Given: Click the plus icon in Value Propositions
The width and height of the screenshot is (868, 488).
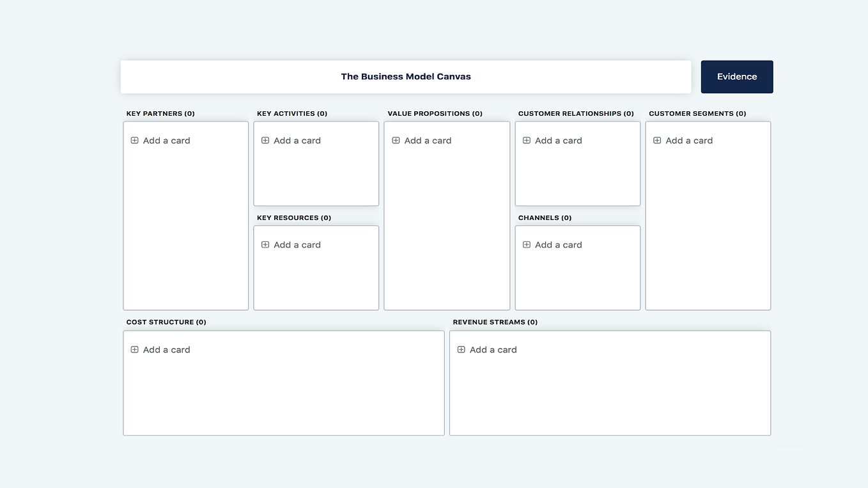Looking at the screenshot, I should pyautogui.click(x=396, y=140).
